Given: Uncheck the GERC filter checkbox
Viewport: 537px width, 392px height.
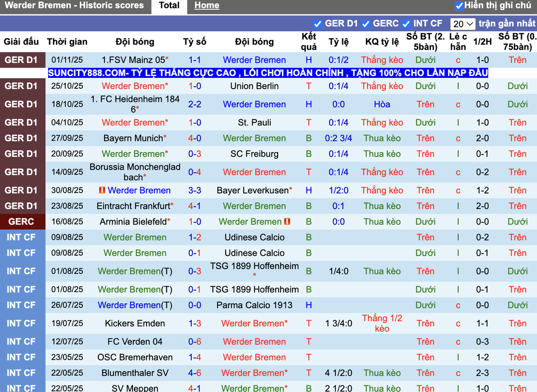Looking at the screenshot, I should point(366,24).
